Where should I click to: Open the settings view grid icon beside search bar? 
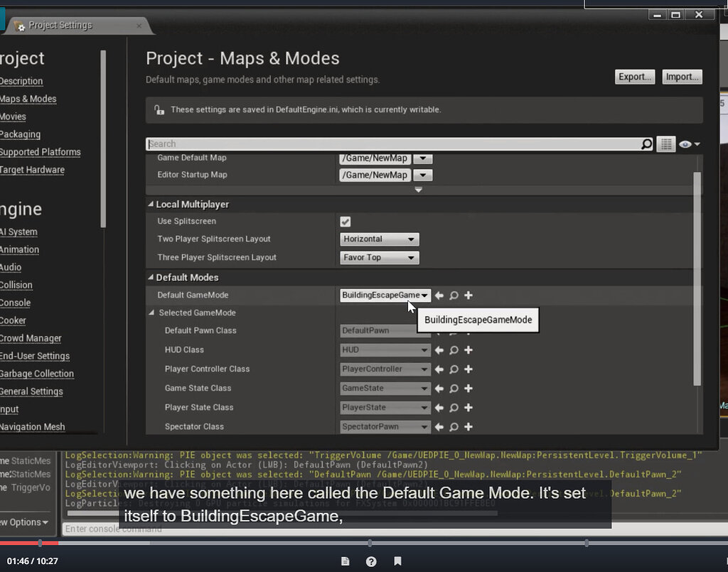(x=666, y=144)
